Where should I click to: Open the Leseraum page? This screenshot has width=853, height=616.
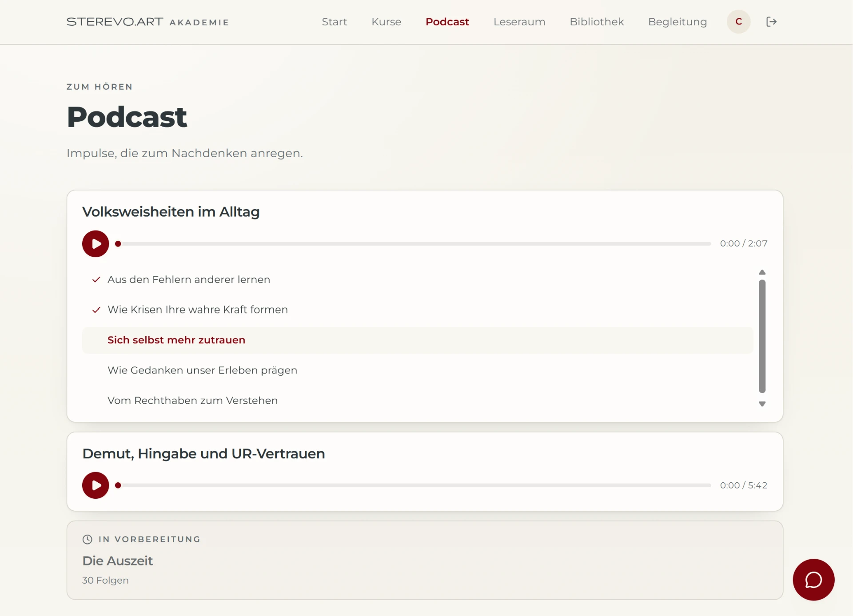(519, 22)
